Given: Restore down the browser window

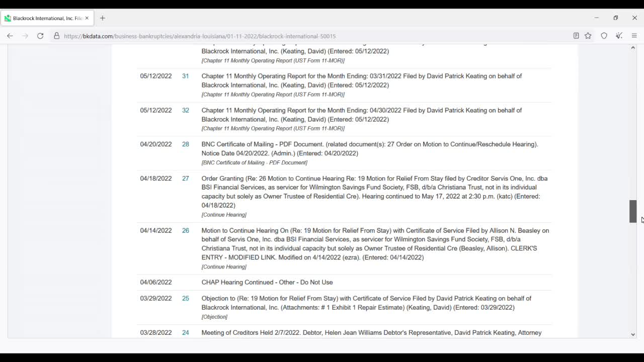Looking at the screenshot, I should pos(616,18).
